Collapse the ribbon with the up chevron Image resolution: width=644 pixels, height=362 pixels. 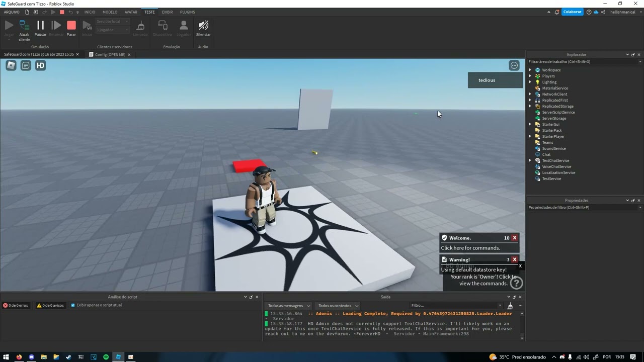tap(549, 12)
